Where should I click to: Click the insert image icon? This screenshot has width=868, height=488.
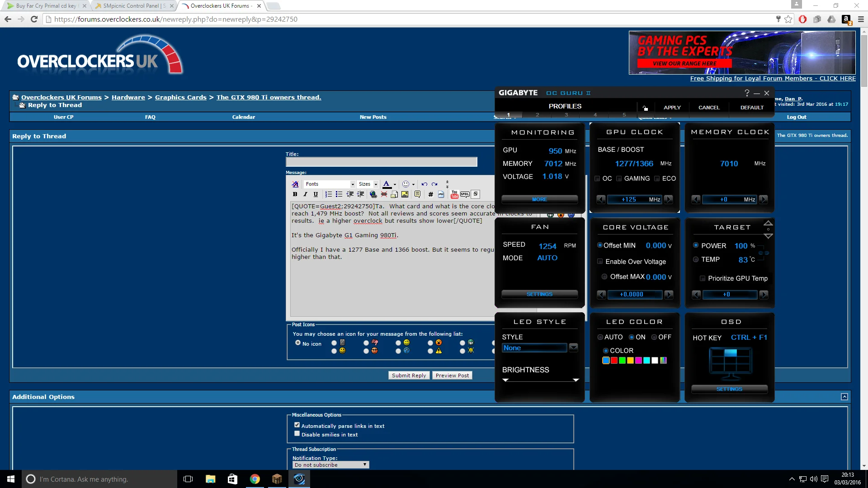pyautogui.click(x=405, y=194)
